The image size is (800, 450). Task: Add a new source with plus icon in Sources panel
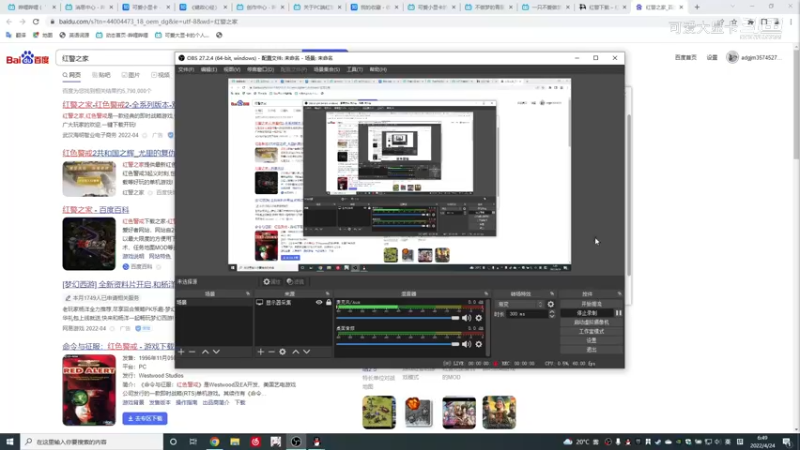pyautogui.click(x=261, y=352)
